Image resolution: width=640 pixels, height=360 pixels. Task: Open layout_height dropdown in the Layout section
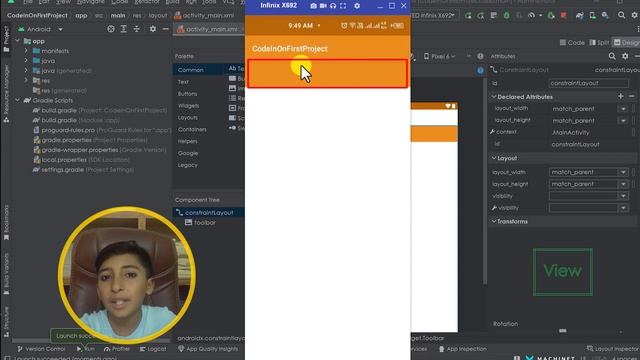(x=623, y=184)
